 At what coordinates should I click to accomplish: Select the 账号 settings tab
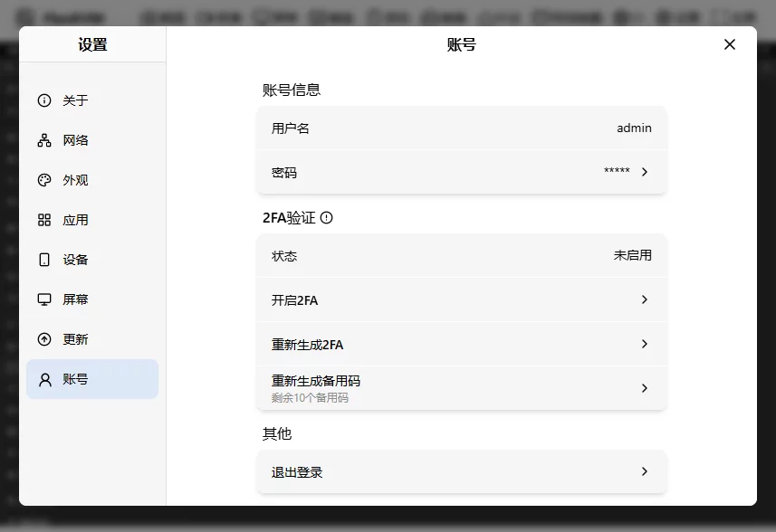click(92, 379)
